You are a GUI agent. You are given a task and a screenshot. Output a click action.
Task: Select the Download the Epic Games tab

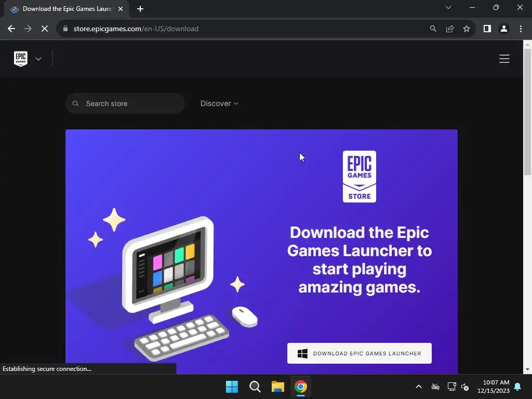[66, 9]
